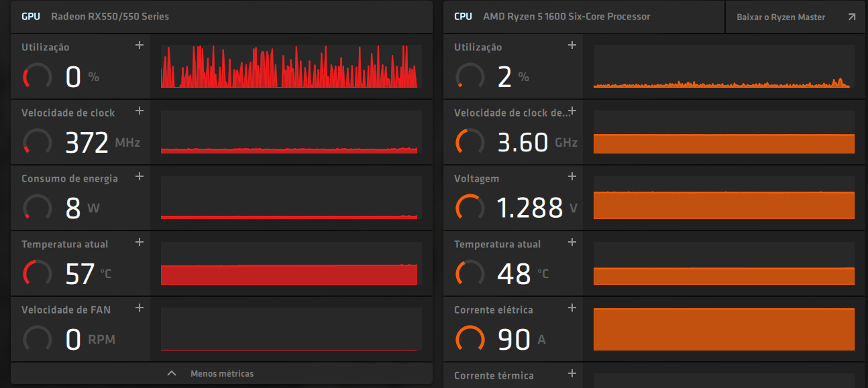This screenshot has height=388, width=868.
Task: Click the Voltagem label
Action: [x=477, y=178]
